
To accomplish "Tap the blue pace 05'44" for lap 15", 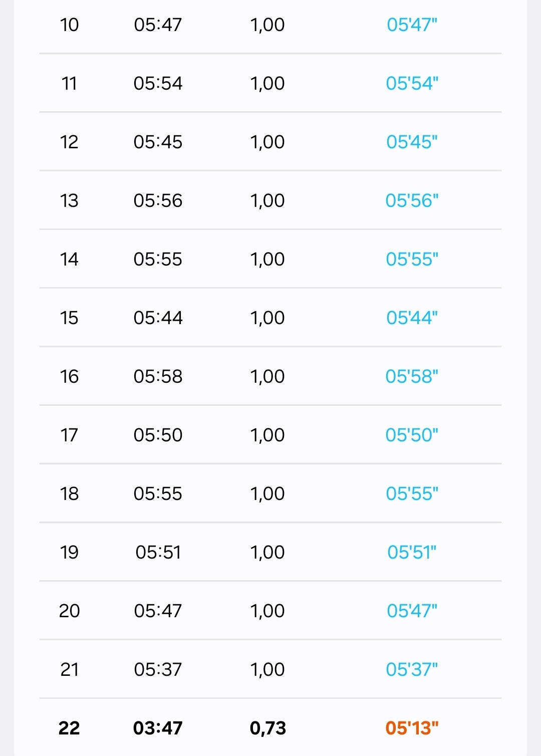I will [412, 318].
